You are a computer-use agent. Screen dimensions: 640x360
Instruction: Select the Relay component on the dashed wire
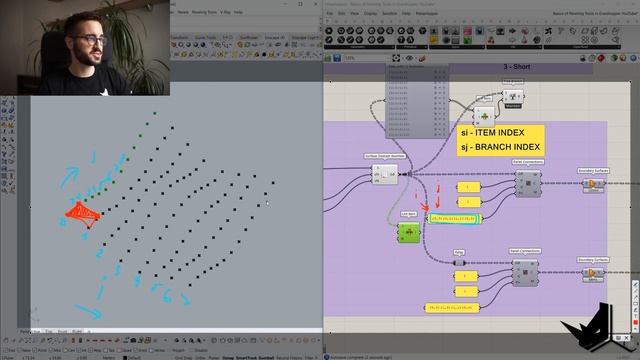(459, 263)
